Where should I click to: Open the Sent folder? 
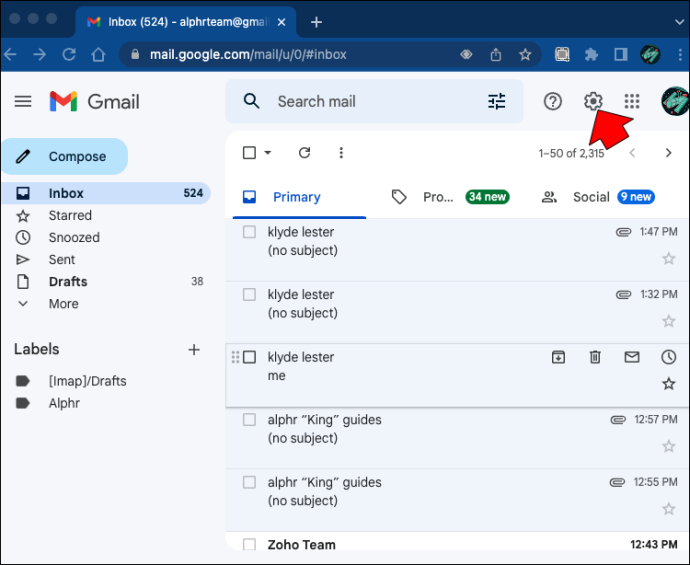[x=106, y=259]
